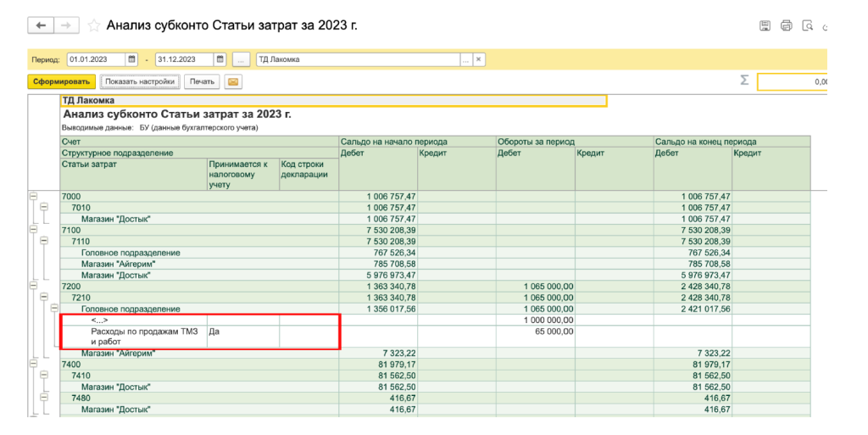Collapse the 7200 account tree node

pyautogui.click(x=35, y=287)
